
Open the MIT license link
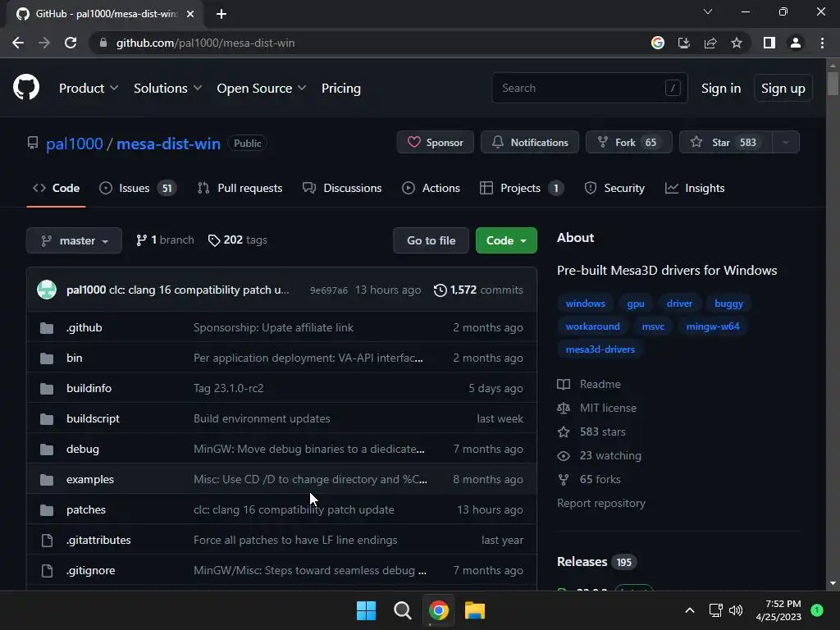597,408
